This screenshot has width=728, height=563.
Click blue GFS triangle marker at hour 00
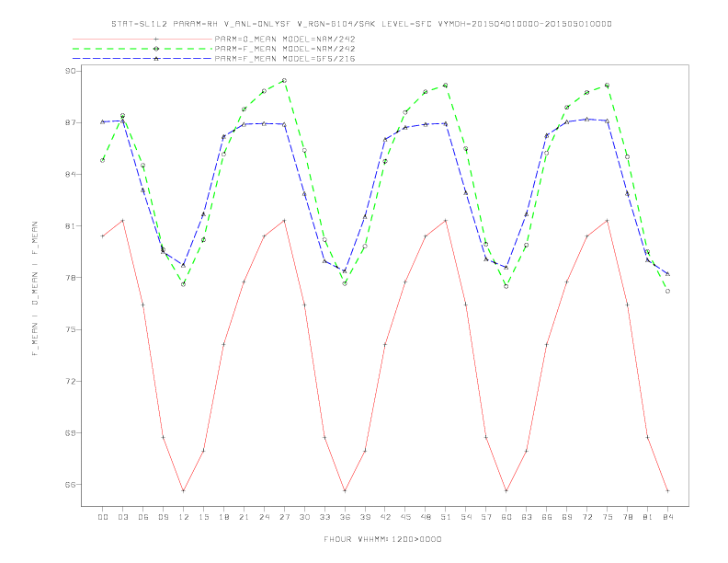pyautogui.click(x=103, y=121)
